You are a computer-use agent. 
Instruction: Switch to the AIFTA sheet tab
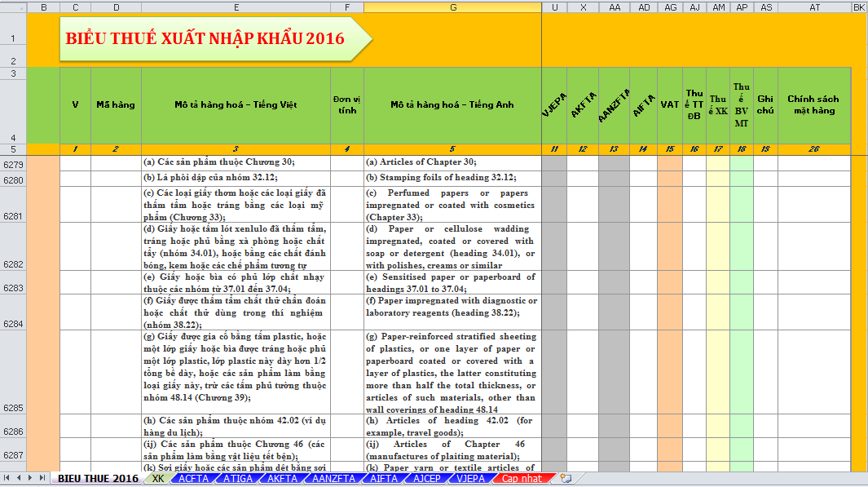(384, 478)
